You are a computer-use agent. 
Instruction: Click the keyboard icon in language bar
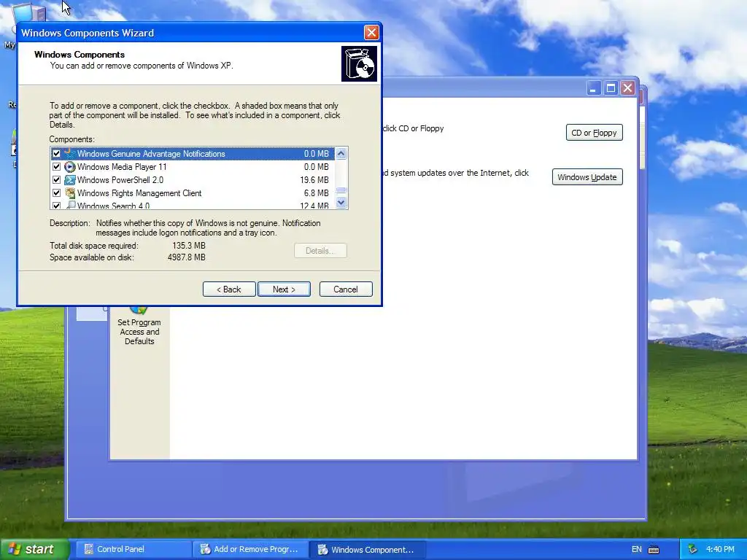(654, 550)
